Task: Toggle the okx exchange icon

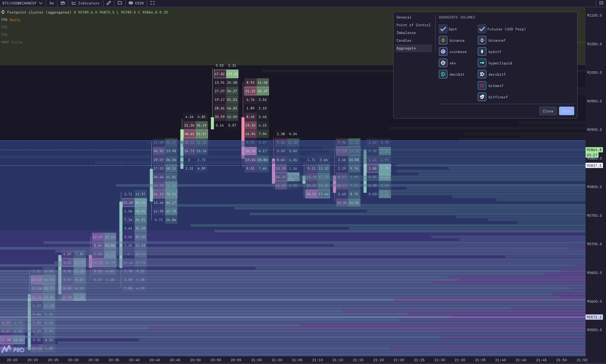Action: coord(443,63)
